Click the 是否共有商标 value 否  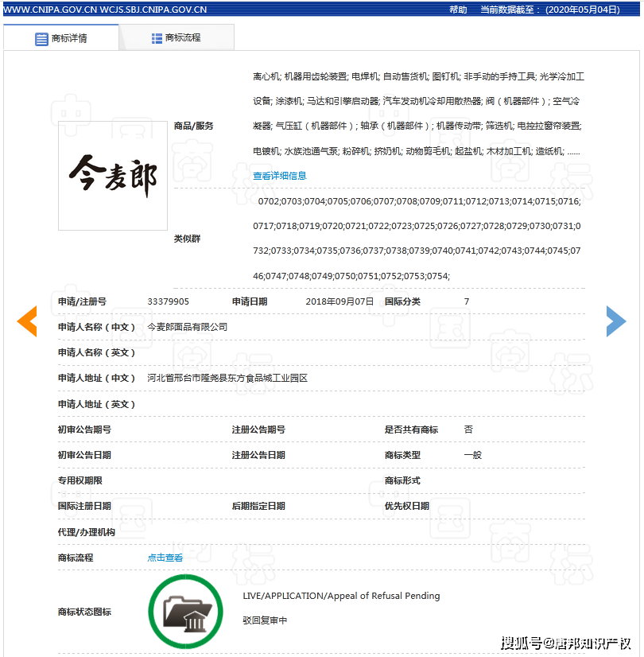468,430
